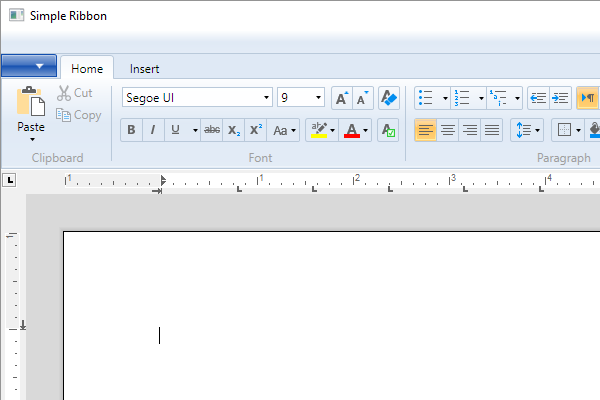
Task: Open the line spacing dropdown
Action: [526, 130]
